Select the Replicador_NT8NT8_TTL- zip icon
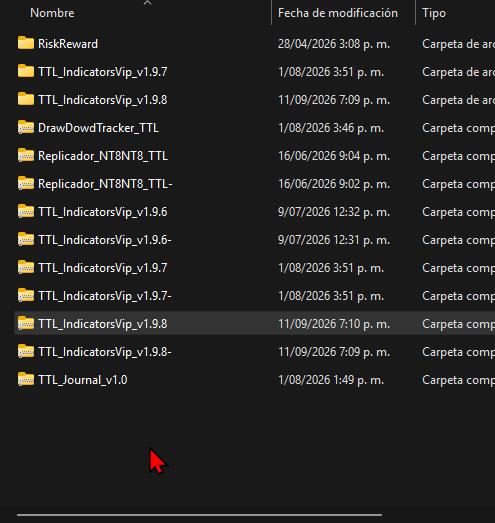The width and height of the screenshot is (495, 523). (x=26, y=183)
